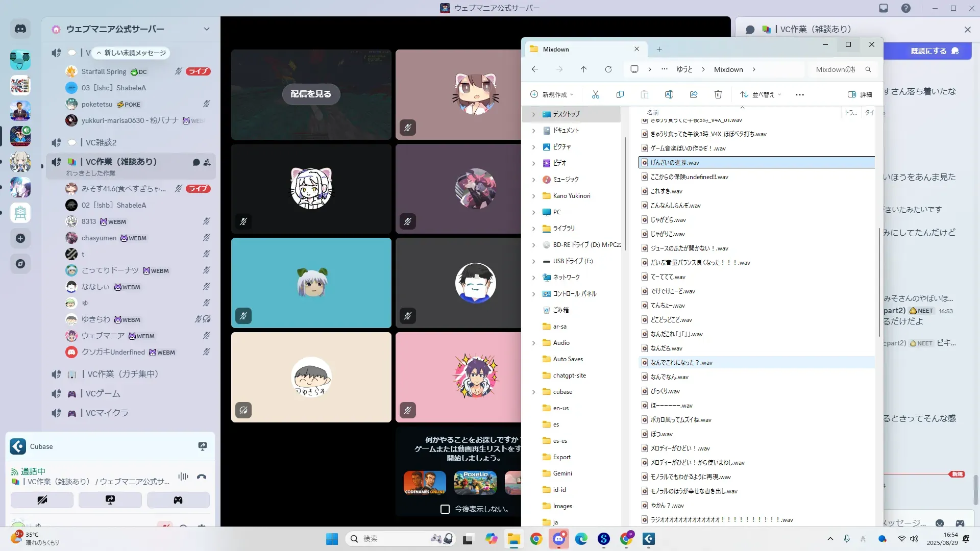Click the Cubase stream screen-share icon
Image resolution: width=980 pixels, height=551 pixels.
click(x=203, y=446)
